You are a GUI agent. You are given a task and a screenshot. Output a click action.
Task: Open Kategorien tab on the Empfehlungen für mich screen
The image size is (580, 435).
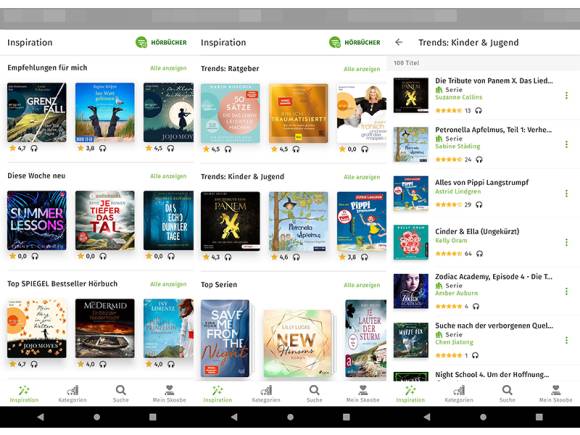click(x=72, y=394)
